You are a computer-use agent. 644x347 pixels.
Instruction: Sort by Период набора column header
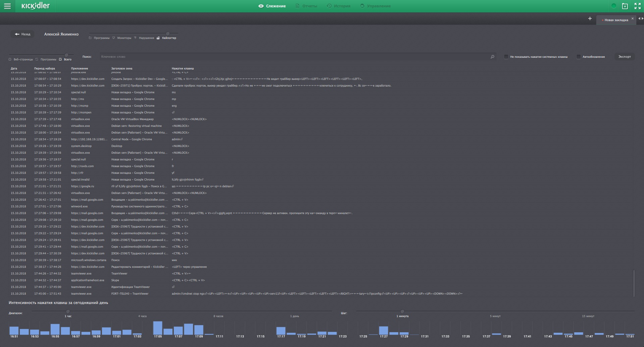click(x=44, y=68)
